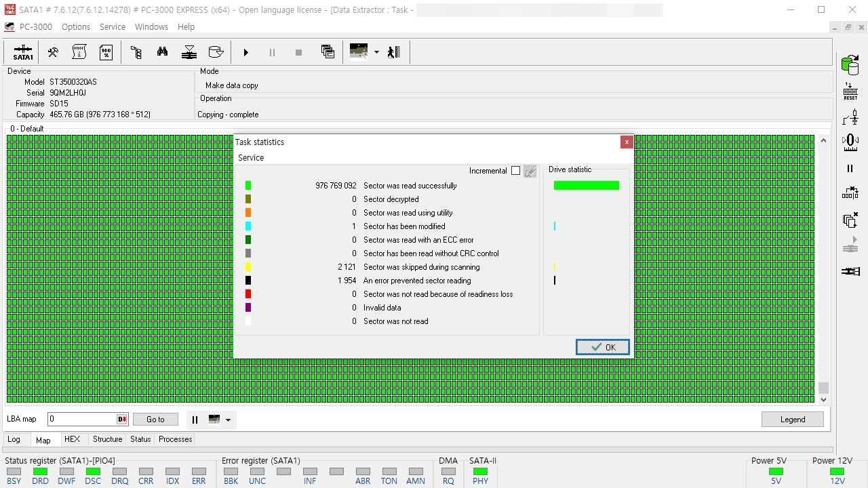Image resolution: width=868 pixels, height=488 pixels.
Task: Click OK in Task statistics dialog
Action: point(602,347)
